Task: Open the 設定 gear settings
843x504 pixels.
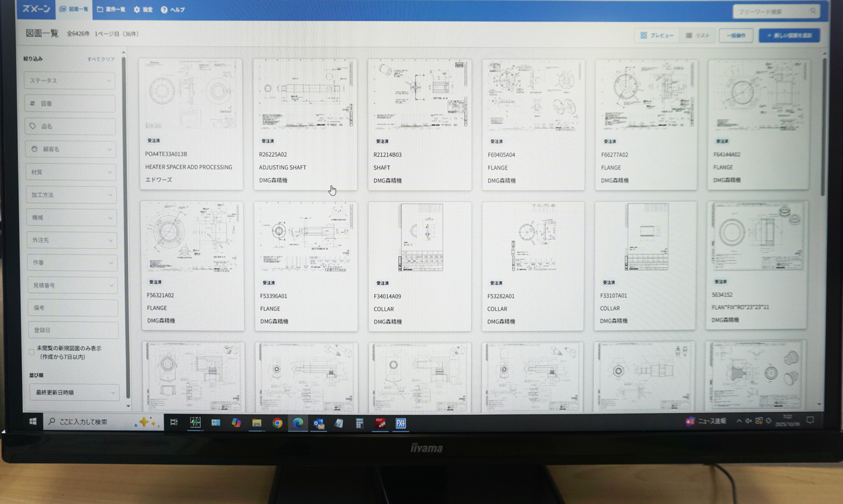Action: tap(143, 10)
